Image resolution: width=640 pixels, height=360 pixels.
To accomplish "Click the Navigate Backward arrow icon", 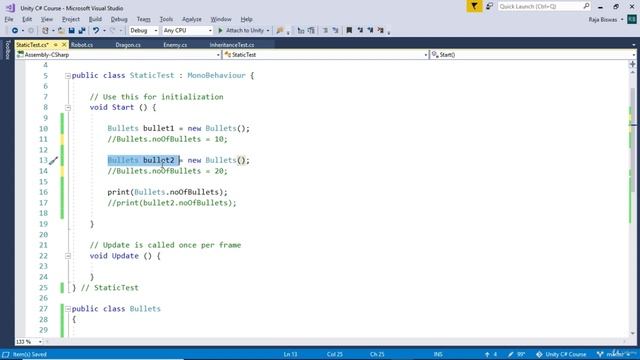I will [15, 31].
